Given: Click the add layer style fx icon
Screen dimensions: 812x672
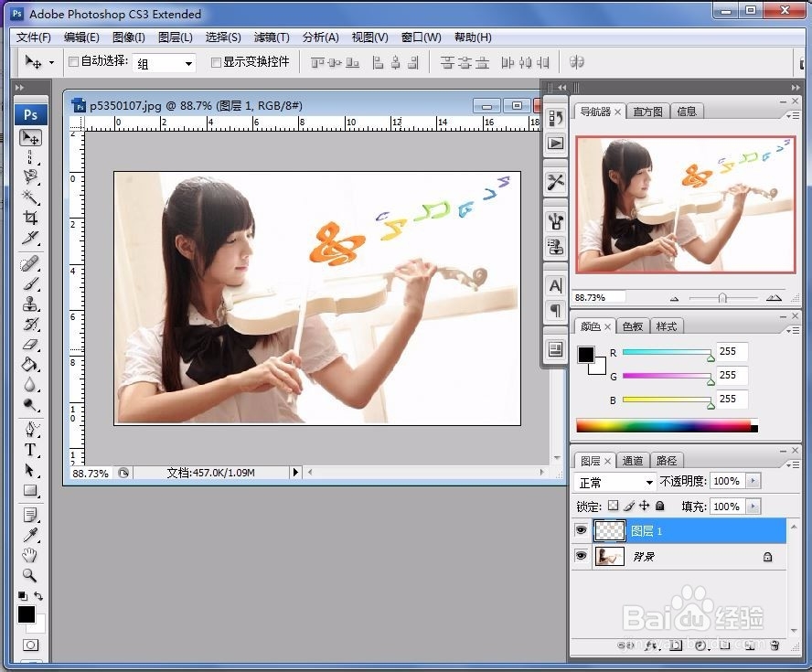Looking at the screenshot, I should pyautogui.click(x=650, y=646).
